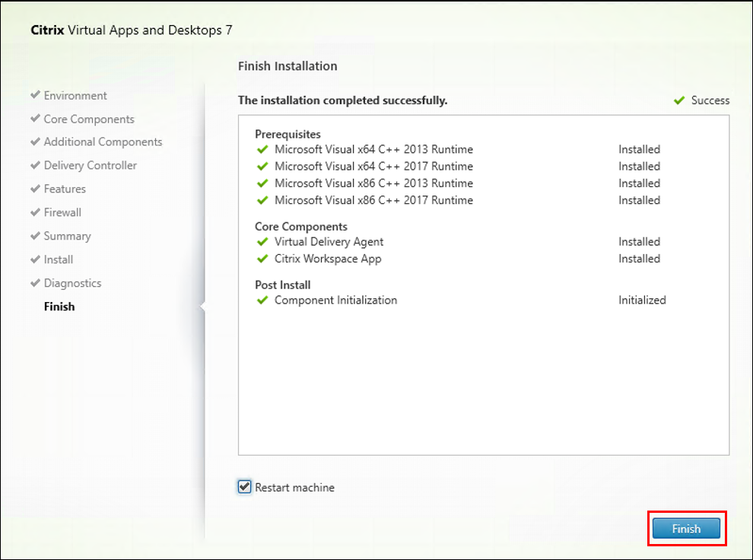Click 'The installation completed successfully.' message
This screenshot has width=753, height=560.
coord(343,100)
